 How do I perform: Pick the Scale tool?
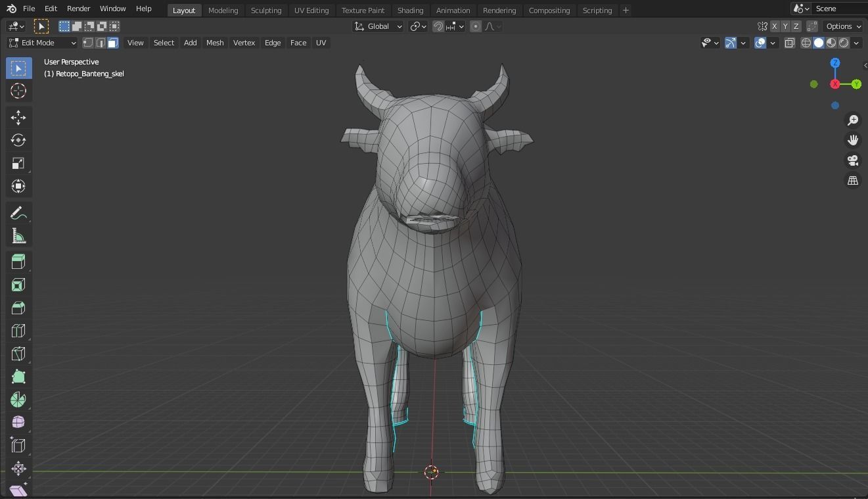[x=18, y=164]
